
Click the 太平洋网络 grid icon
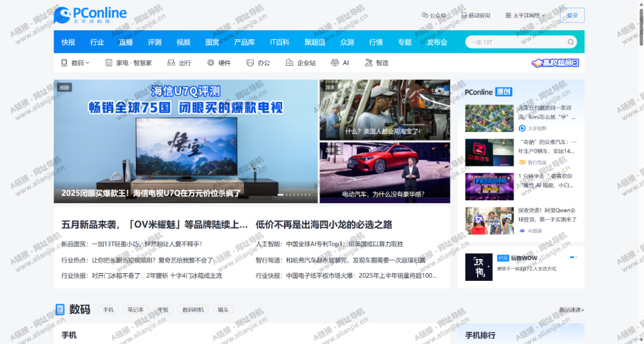point(509,15)
